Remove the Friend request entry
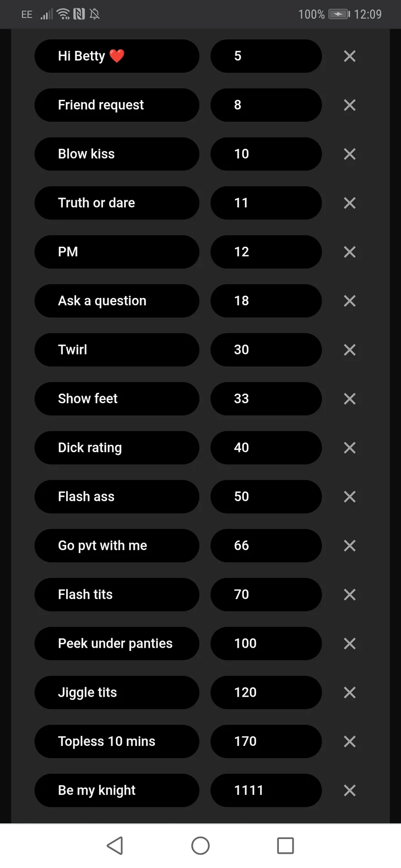Viewport: 401px width, 868px height. (349, 105)
